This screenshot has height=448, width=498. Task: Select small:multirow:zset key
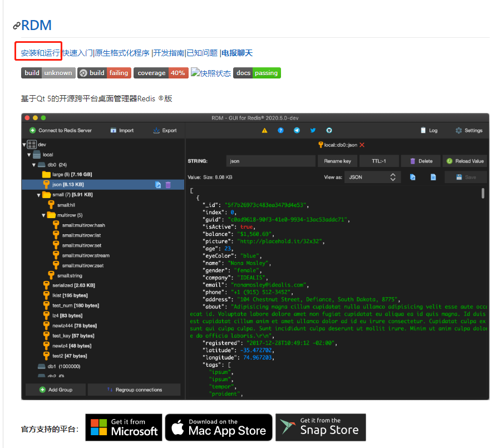78,265
